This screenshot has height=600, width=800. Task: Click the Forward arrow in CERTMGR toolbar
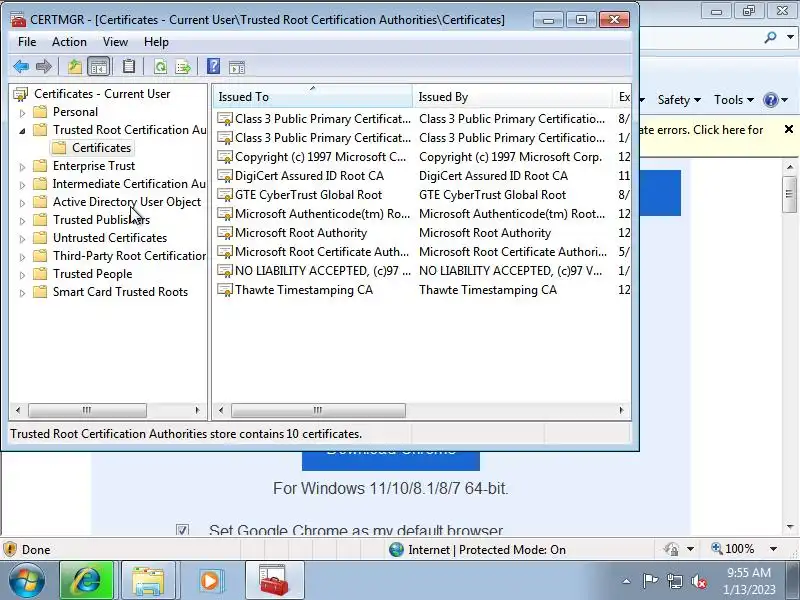click(x=44, y=66)
